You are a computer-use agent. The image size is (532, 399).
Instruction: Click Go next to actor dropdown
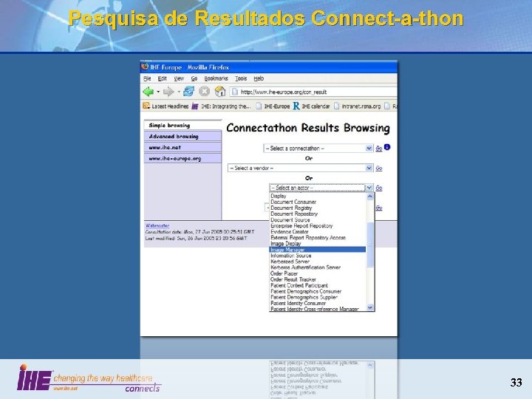click(379, 188)
